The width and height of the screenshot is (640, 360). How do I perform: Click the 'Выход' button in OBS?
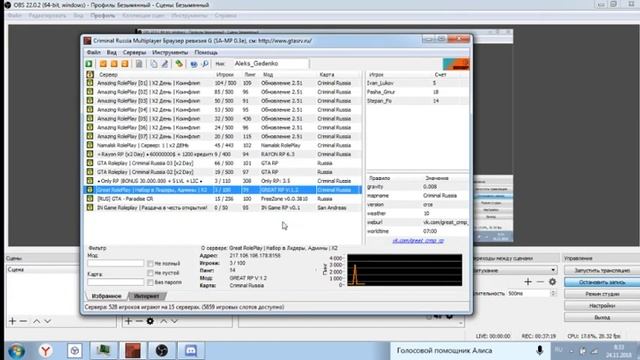point(602,317)
